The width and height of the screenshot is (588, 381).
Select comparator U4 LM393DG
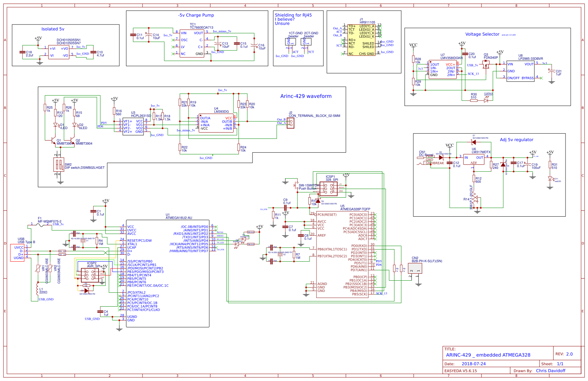point(216,123)
